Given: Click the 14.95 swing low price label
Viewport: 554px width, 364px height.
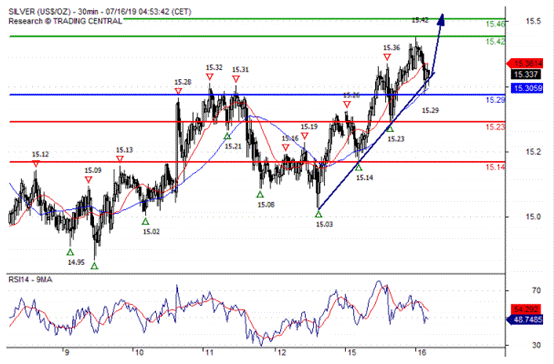Looking at the screenshot, I should [x=76, y=262].
